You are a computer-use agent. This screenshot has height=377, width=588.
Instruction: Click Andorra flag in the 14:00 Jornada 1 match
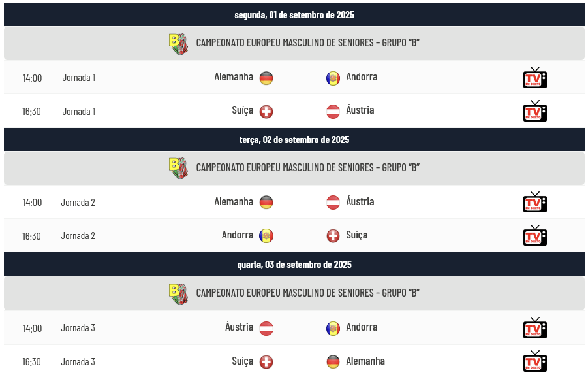pyautogui.click(x=333, y=78)
